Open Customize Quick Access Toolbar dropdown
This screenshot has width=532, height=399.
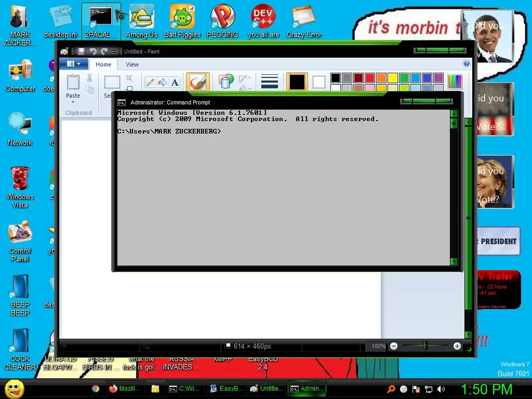114,51
